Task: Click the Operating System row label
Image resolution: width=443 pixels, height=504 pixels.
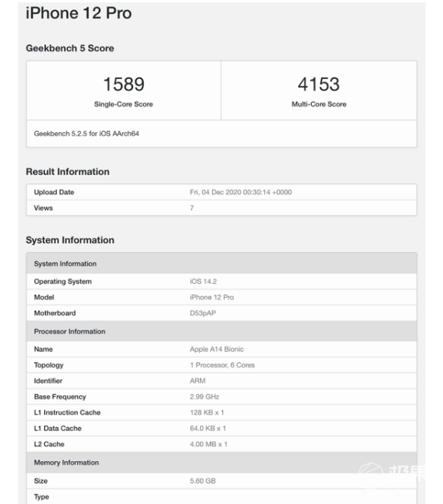Action: coord(63,282)
